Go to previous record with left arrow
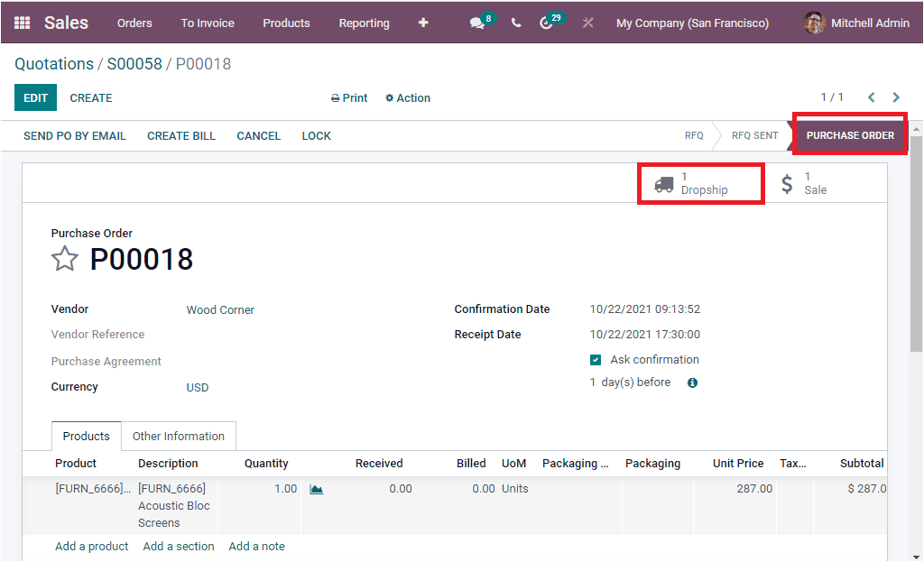 pos(871,97)
